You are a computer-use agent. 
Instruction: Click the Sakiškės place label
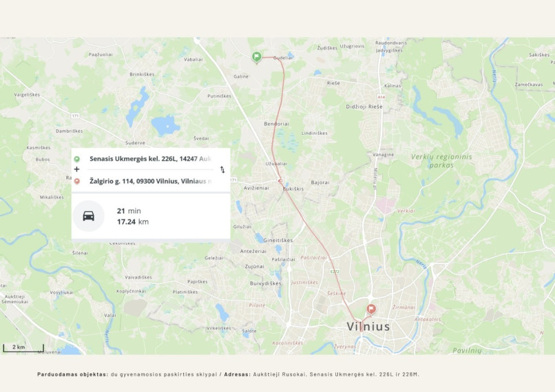(539, 55)
